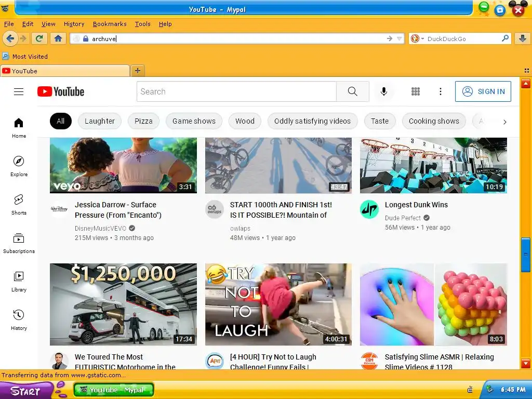The image size is (532, 399).
Task: Open the three-dot Settings menu
Action: 441,91
